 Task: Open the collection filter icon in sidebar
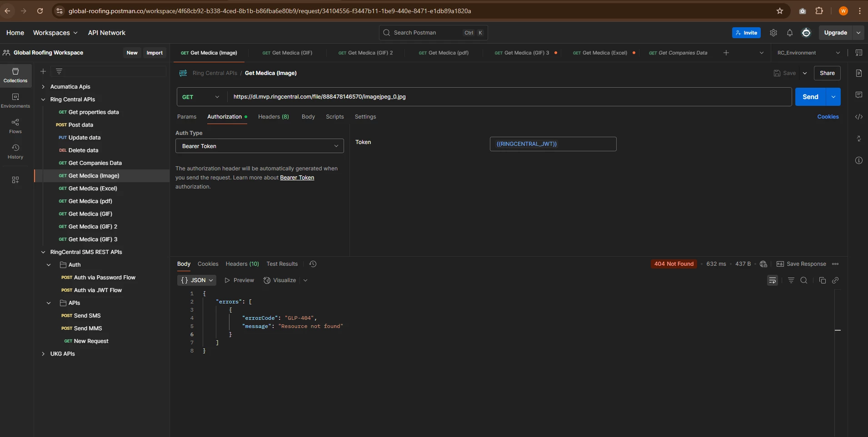tap(59, 71)
